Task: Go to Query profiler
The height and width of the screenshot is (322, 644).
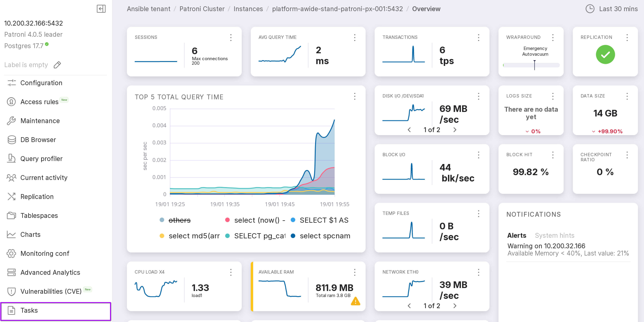Action: click(41, 159)
